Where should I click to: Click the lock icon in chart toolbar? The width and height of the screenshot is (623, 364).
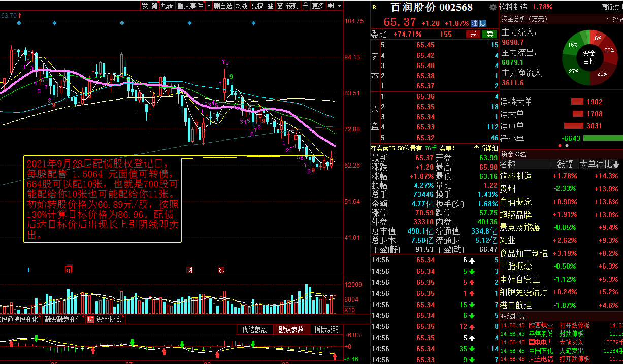pos(305,6)
